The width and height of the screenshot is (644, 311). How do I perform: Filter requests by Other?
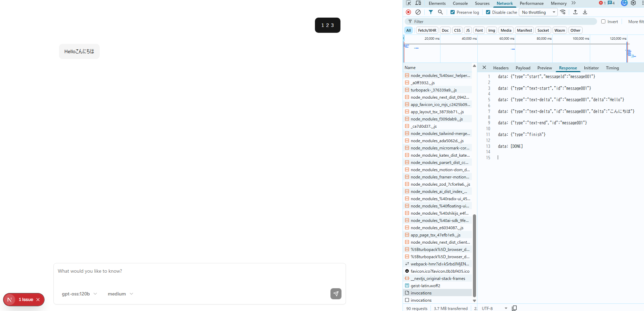pos(575,30)
